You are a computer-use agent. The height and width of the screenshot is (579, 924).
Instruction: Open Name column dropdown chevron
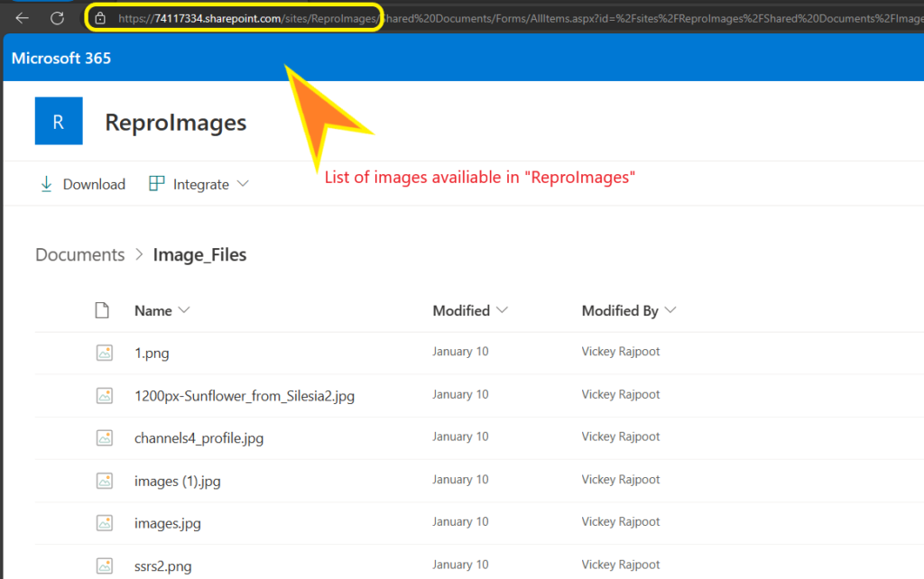[184, 310]
